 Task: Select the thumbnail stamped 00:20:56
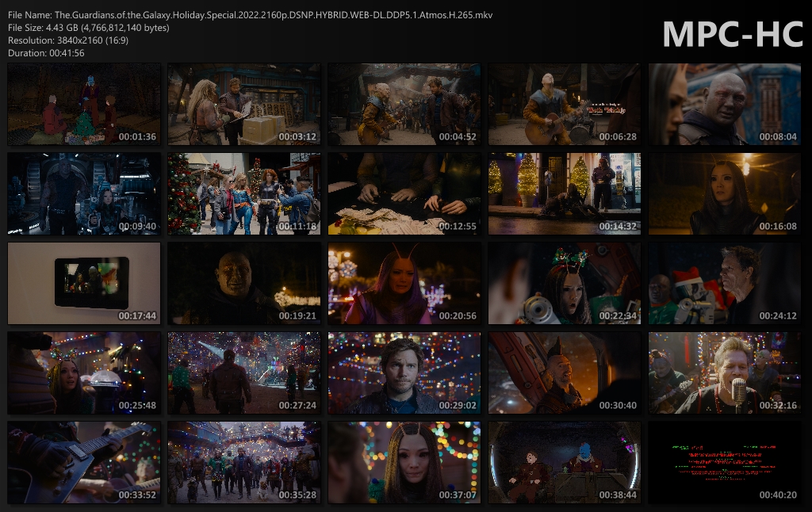click(x=404, y=283)
